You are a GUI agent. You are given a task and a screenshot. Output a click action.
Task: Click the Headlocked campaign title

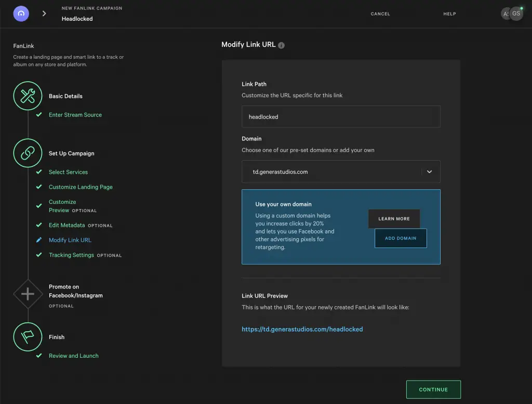(77, 19)
